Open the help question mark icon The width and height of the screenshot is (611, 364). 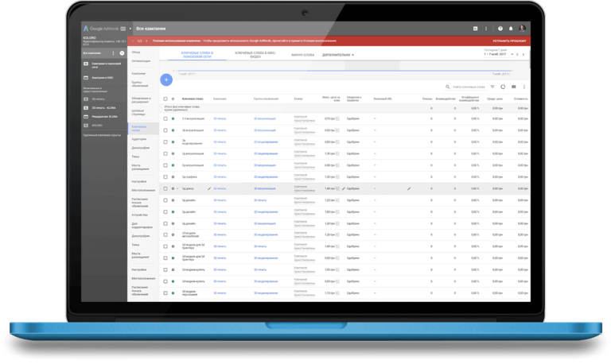(x=499, y=28)
